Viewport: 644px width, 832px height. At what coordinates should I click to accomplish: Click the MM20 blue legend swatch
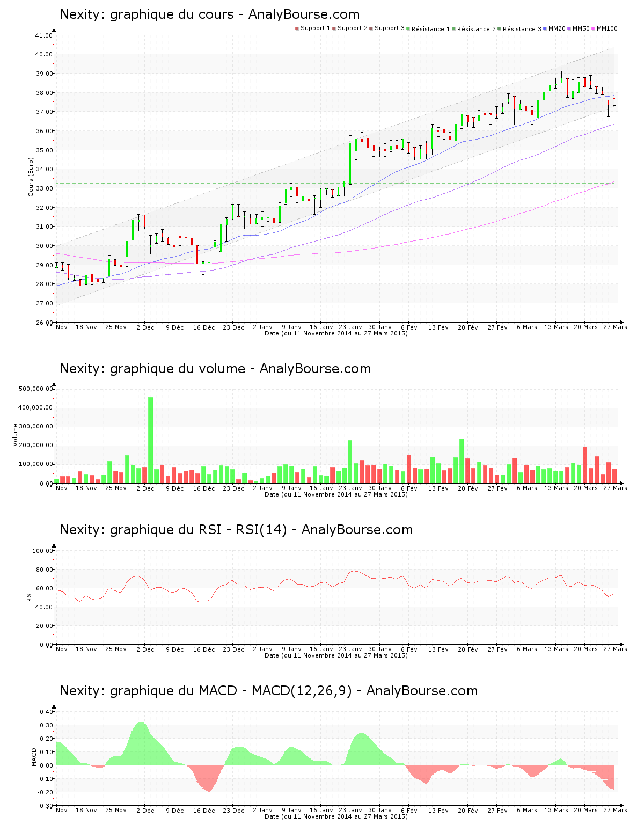pyautogui.click(x=546, y=28)
